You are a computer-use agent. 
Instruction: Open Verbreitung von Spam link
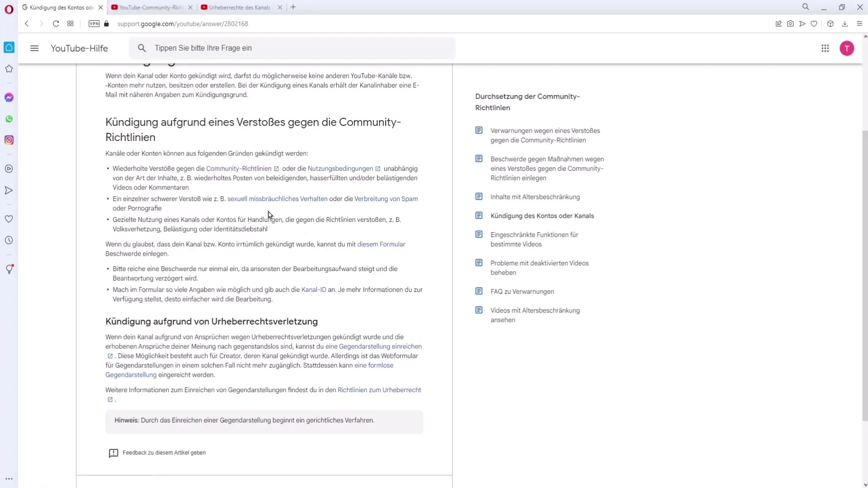tap(386, 199)
